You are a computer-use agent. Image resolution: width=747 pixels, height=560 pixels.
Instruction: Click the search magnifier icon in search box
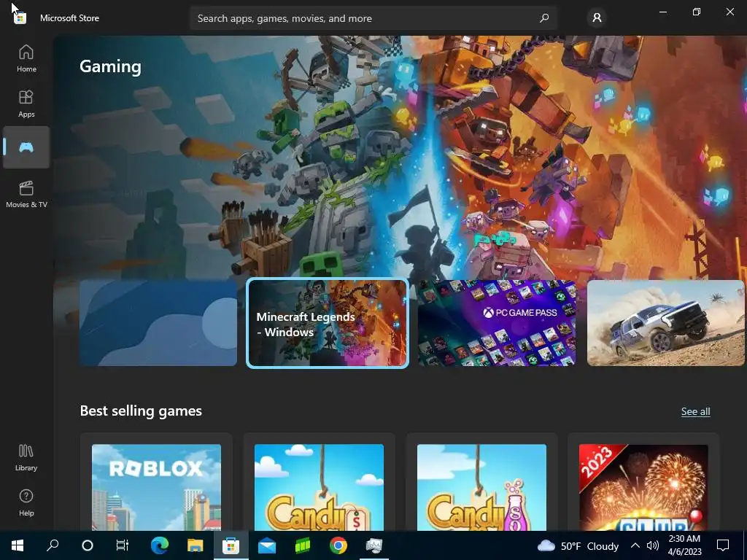(544, 18)
